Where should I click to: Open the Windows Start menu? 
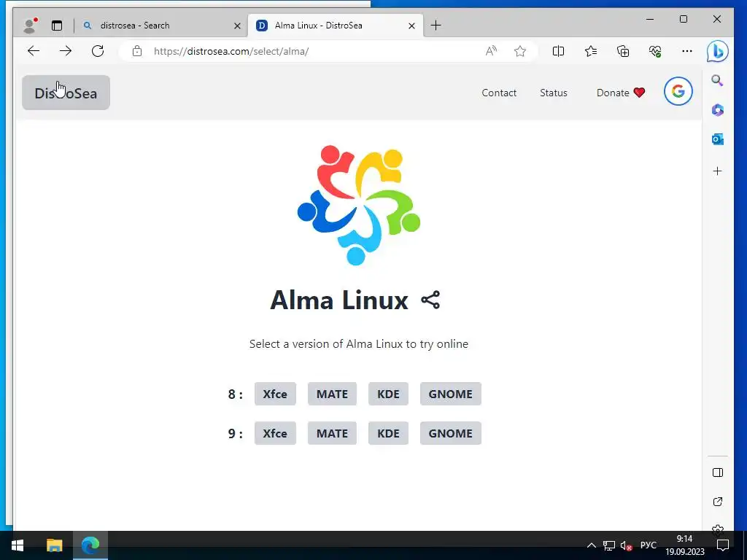click(x=18, y=545)
